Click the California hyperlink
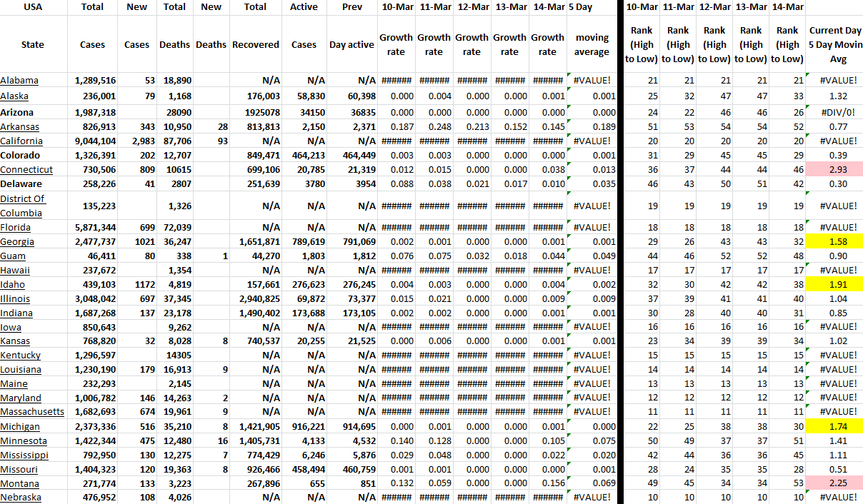Viewport: 863px width, 504px height. tap(21, 141)
